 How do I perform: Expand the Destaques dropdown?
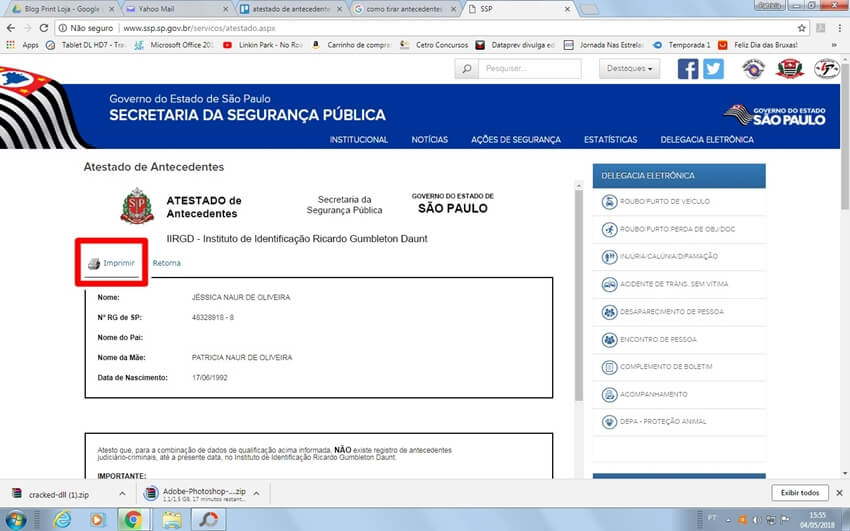pyautogui.click(x=630, y=69)
